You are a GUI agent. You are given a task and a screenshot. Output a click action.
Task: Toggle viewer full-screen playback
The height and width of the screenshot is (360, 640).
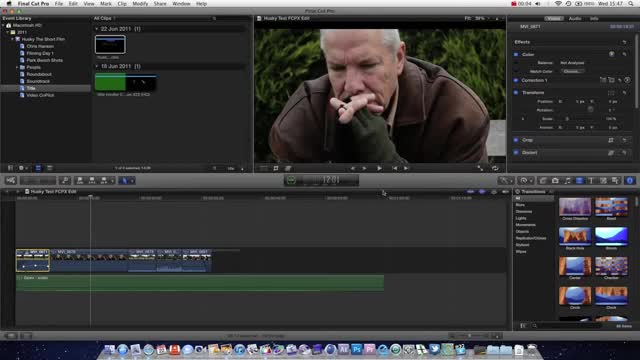pyautogui.click(x=480, y=168)
